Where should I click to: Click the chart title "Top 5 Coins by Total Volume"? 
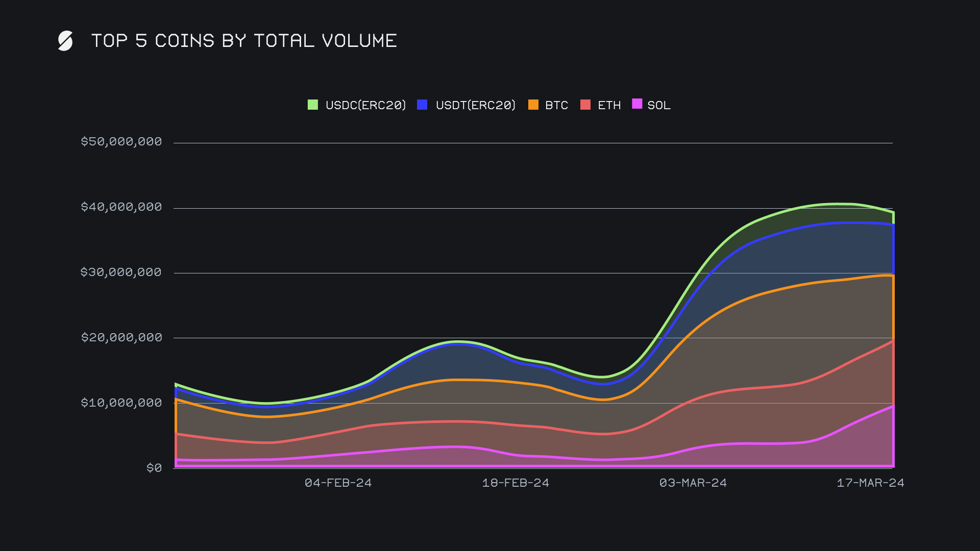(244, 41)
